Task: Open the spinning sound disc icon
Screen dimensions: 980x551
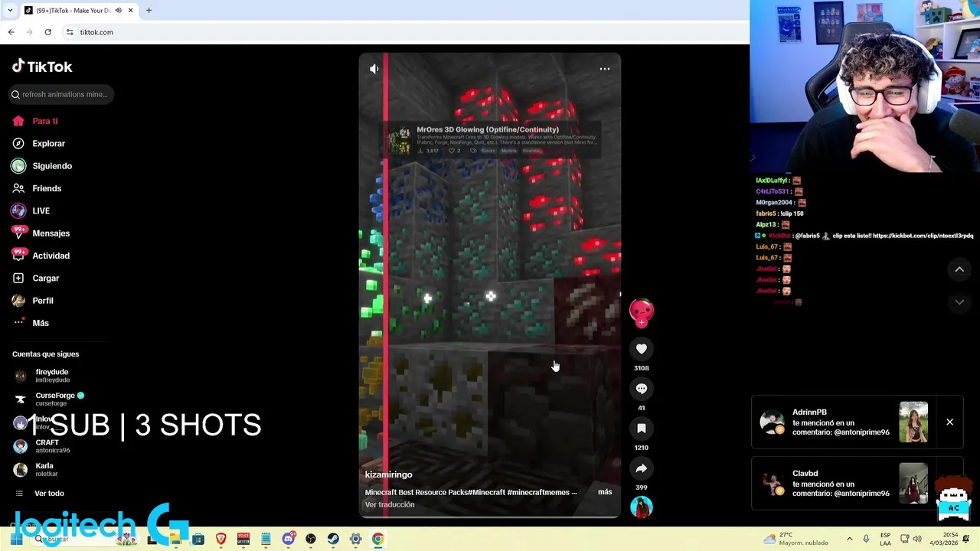Action: [642, 507]
